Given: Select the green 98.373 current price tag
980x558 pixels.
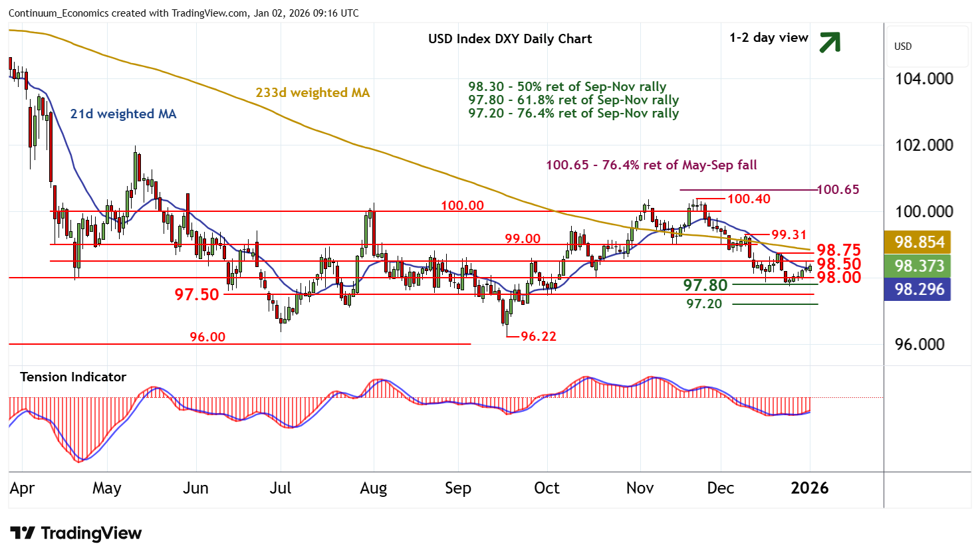Looking at the screenshot, I should (919, 266).
